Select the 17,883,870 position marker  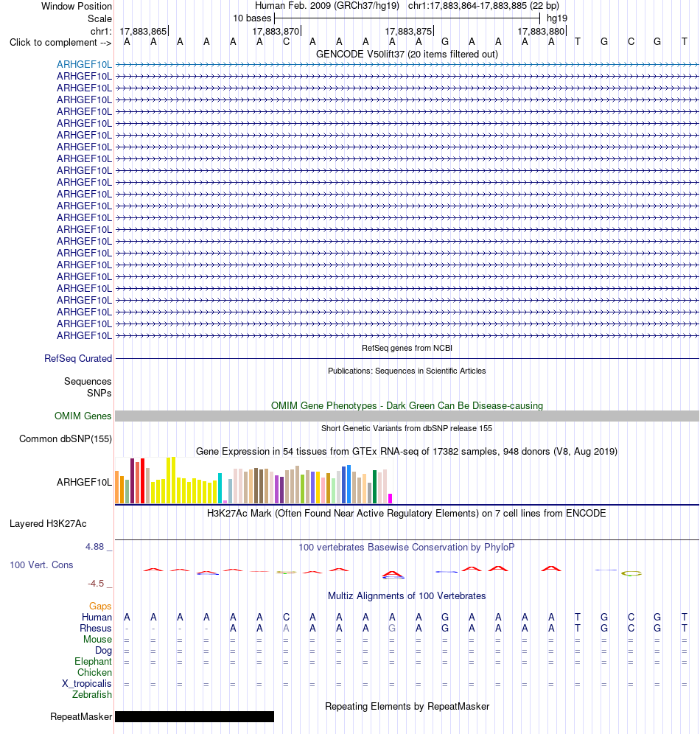pos(276,32)
